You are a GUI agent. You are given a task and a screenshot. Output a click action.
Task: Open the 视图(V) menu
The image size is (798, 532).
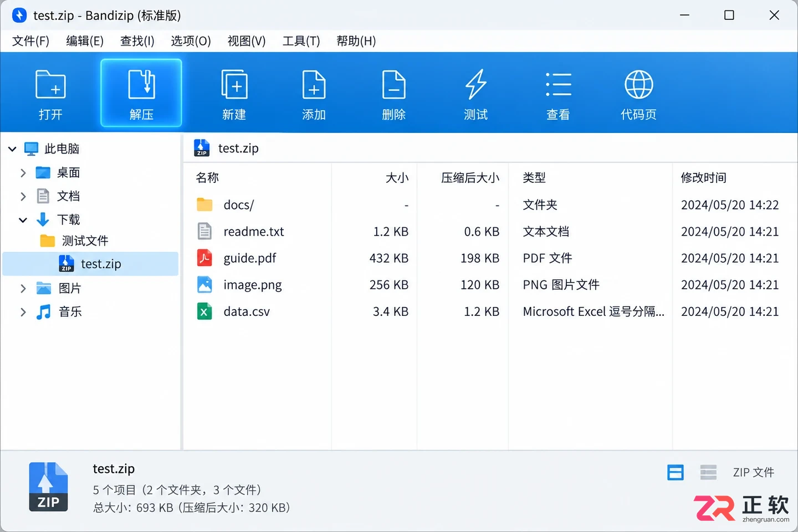247,41
